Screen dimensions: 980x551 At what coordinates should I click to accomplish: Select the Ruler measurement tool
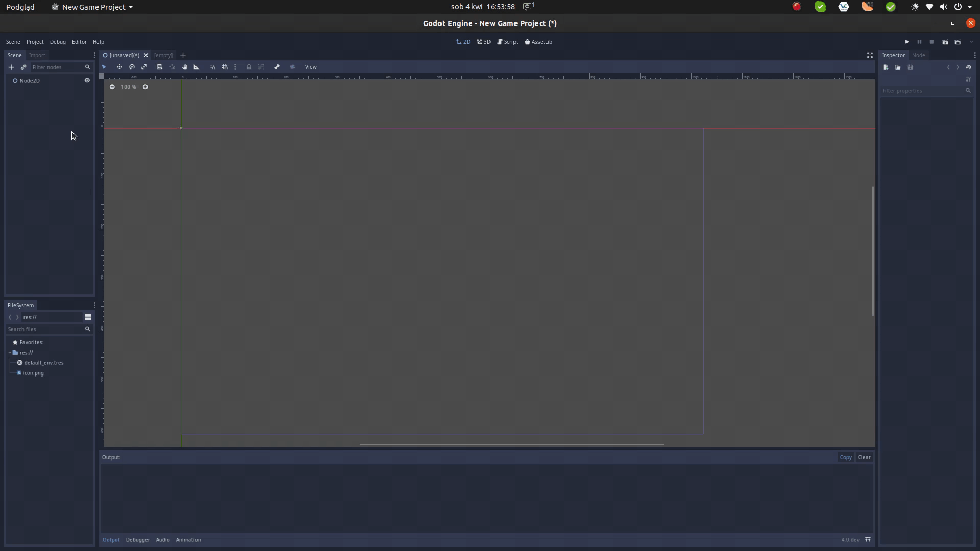point(196,67)
